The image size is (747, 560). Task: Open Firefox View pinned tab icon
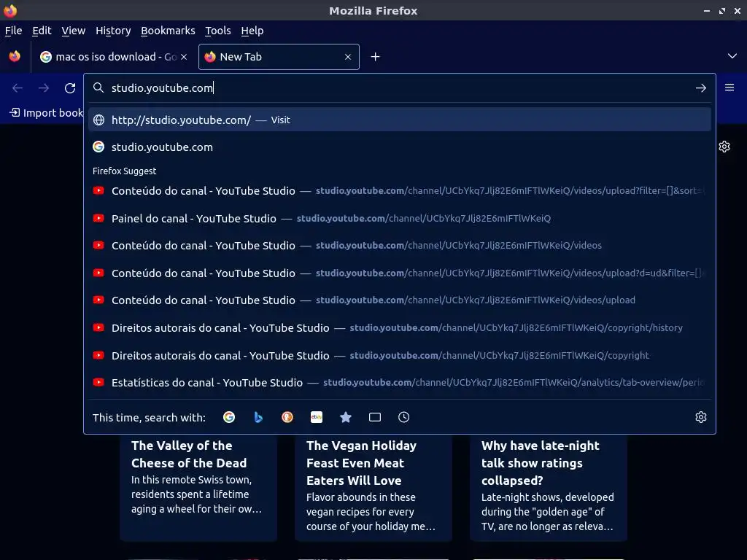pos(15,57)
